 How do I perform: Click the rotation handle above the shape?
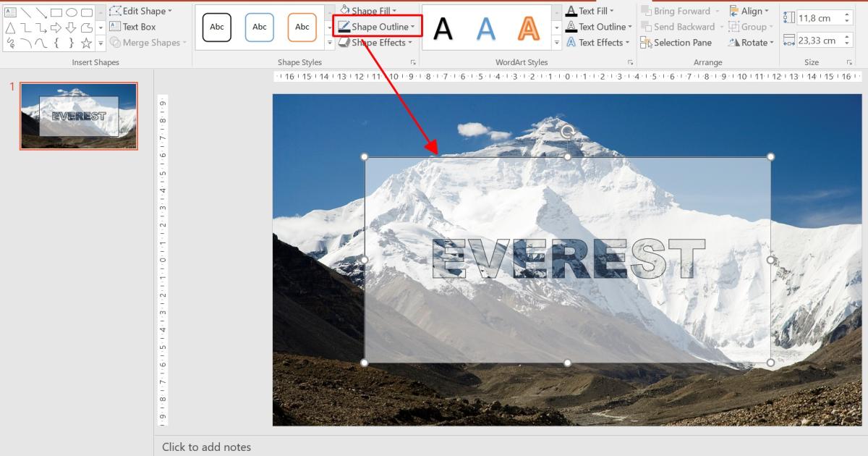(x=568, y=131)
